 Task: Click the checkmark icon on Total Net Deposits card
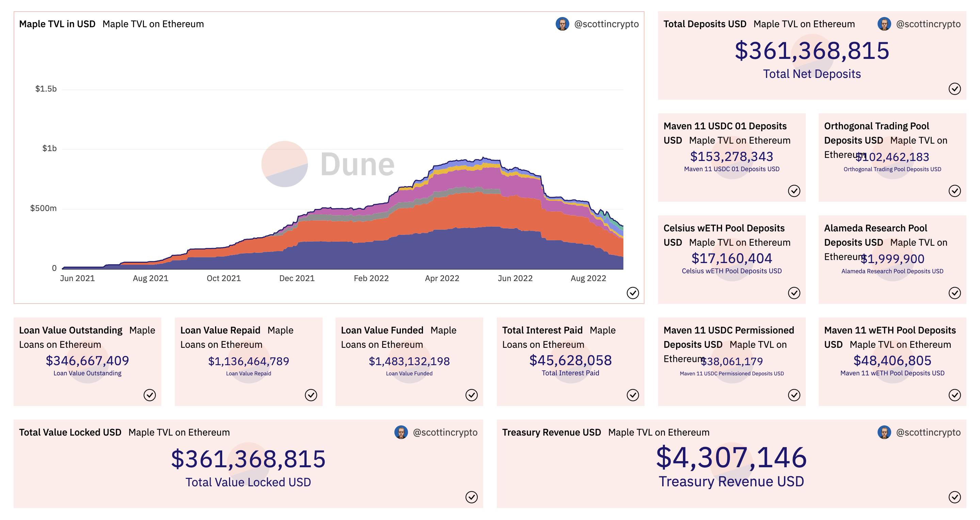954,88
